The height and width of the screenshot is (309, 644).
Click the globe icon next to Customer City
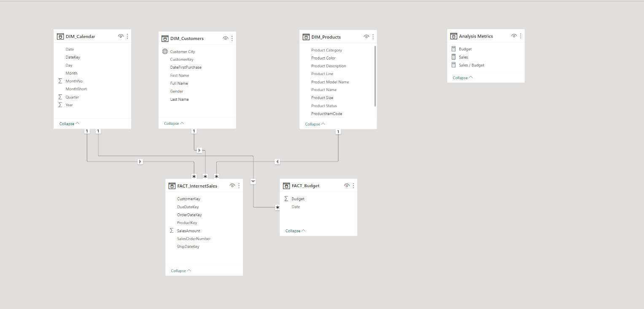coord(165,51)
